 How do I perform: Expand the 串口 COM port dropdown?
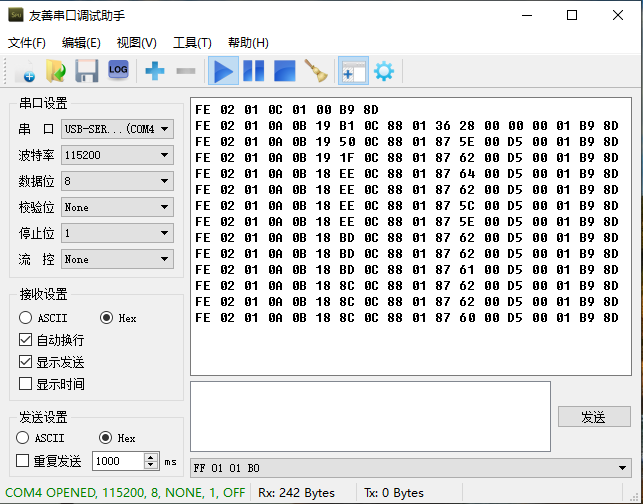point(117,129)
